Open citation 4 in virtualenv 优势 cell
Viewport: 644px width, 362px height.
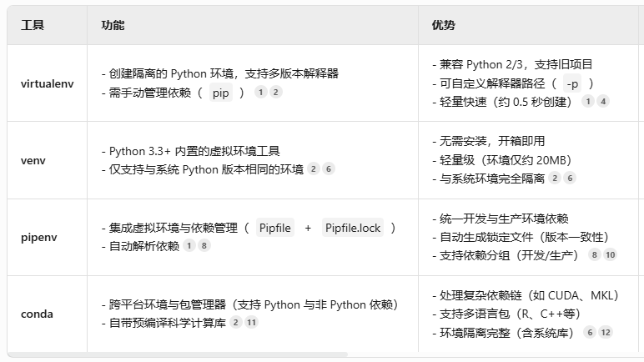pos(603,101)
